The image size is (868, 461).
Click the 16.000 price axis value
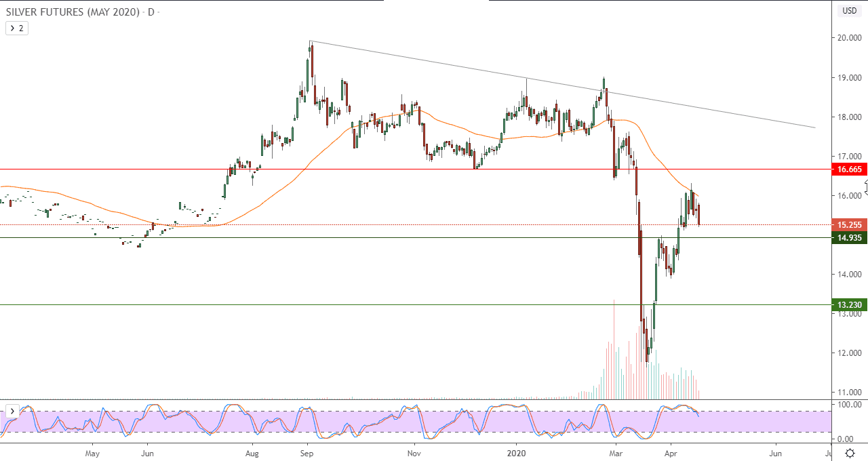(x=850, y=196)
